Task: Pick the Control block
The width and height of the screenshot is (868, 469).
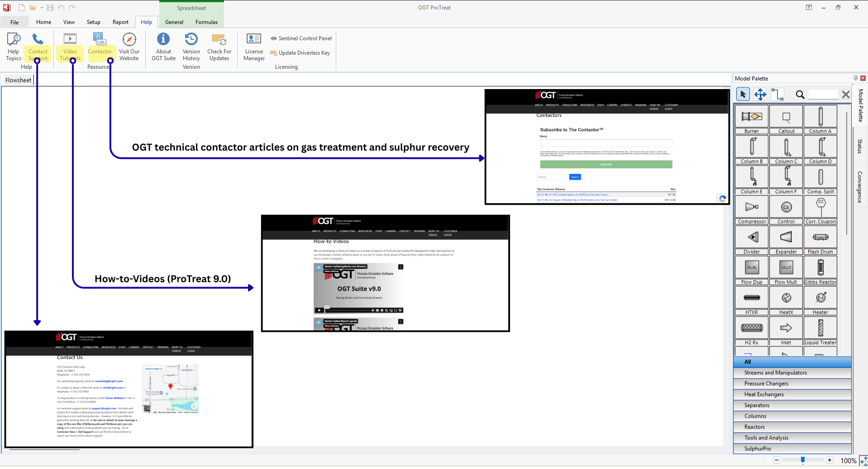Action: pos(786,210)
